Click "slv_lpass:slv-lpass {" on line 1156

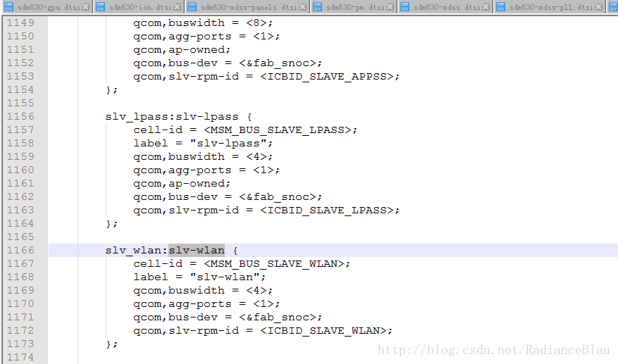tap(178, 117)
